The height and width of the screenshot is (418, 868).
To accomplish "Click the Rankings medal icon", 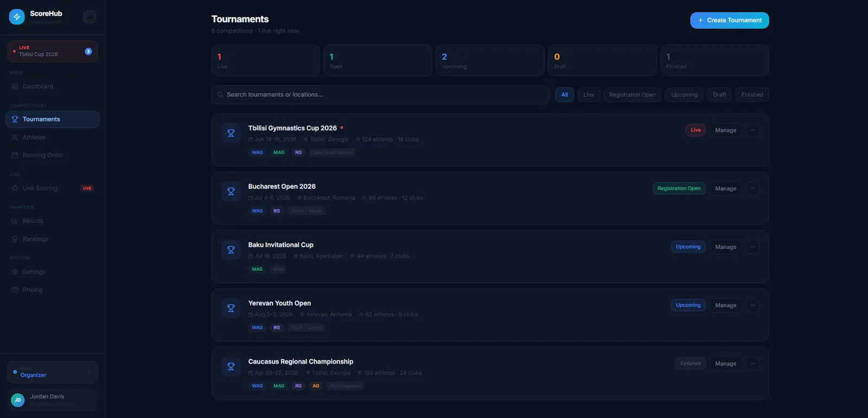I will tap(15, 239).
